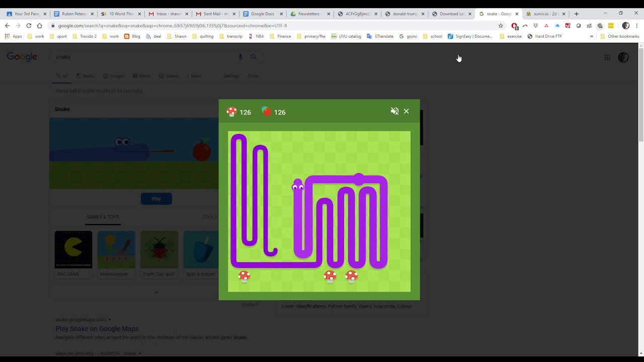Open search Tools
This screenshot has width=644, height=362.
[253, 76]
